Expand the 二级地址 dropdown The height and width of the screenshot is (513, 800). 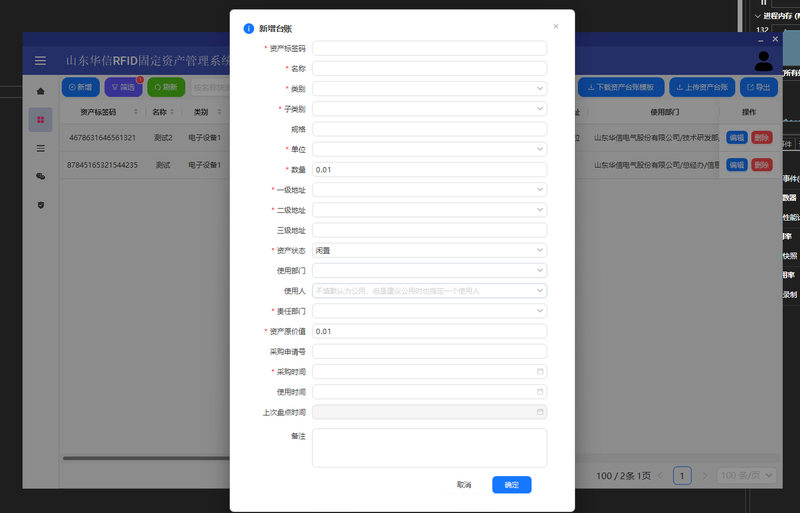pyautogui.click(x=430, y=210)
